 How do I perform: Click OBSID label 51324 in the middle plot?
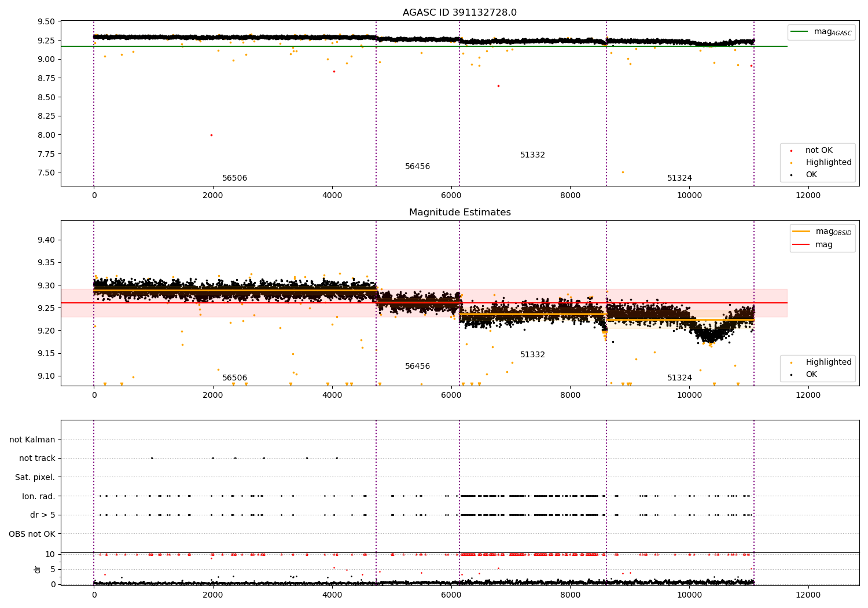coord(679,378)
